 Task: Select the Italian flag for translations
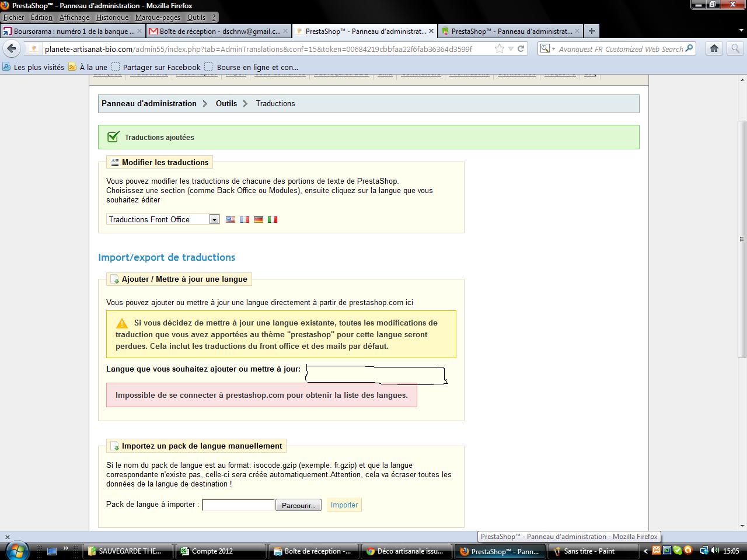(x=273, y=219)
